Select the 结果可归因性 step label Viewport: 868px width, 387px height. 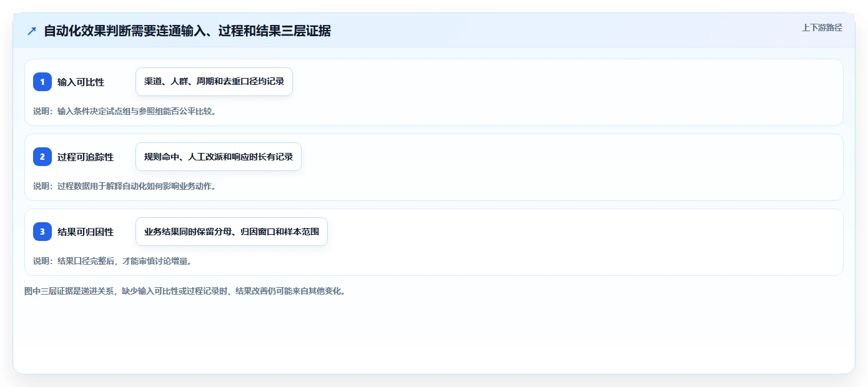coord(86,232)
